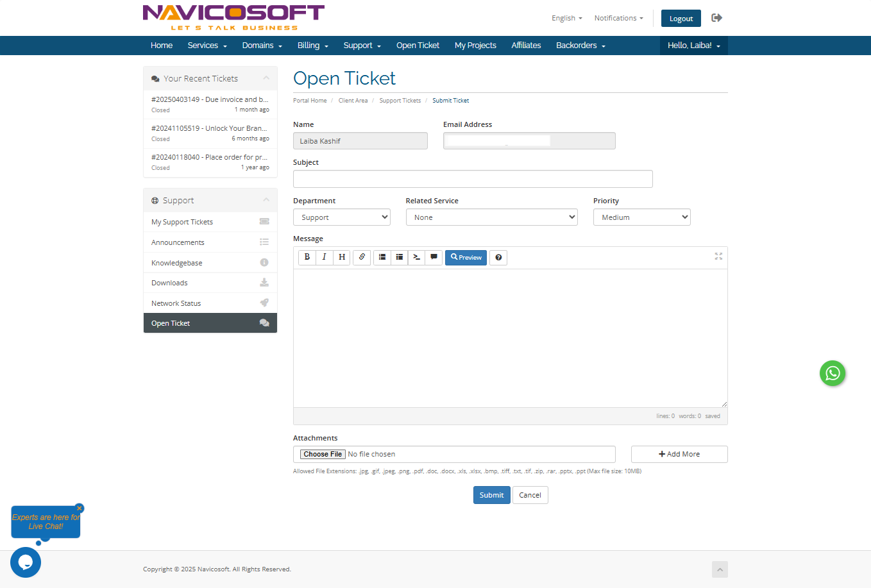
Task: Insert a heading in the message
Action: (x=342, y=257)
